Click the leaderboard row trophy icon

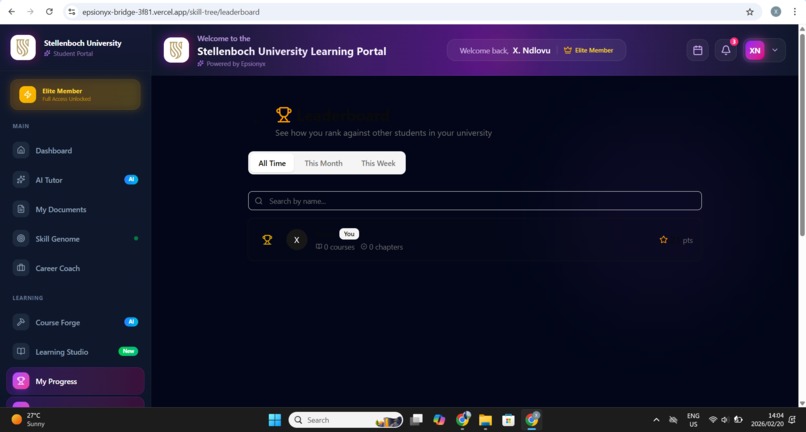click(x=267, y=240)
